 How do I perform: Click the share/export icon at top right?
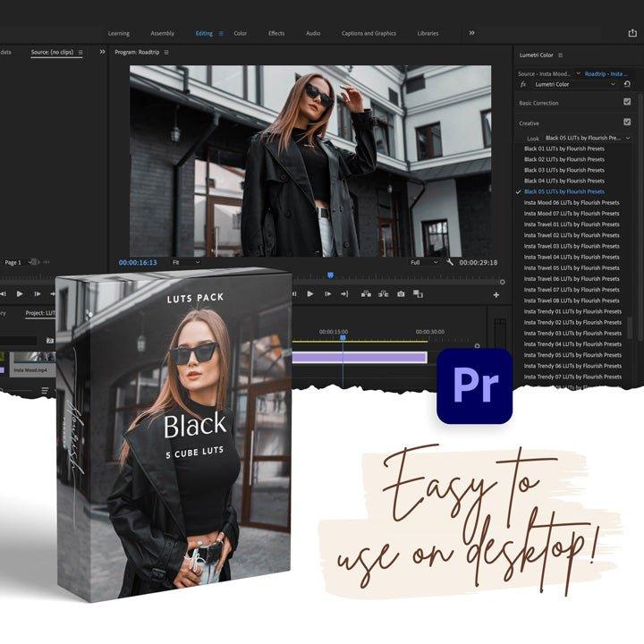coord(632,33)
